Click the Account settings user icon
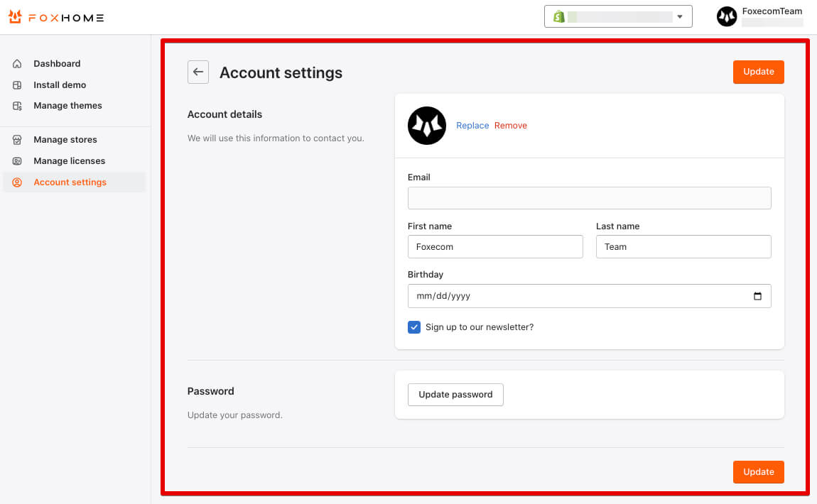 pyautogui.click(x=17, y=182)
